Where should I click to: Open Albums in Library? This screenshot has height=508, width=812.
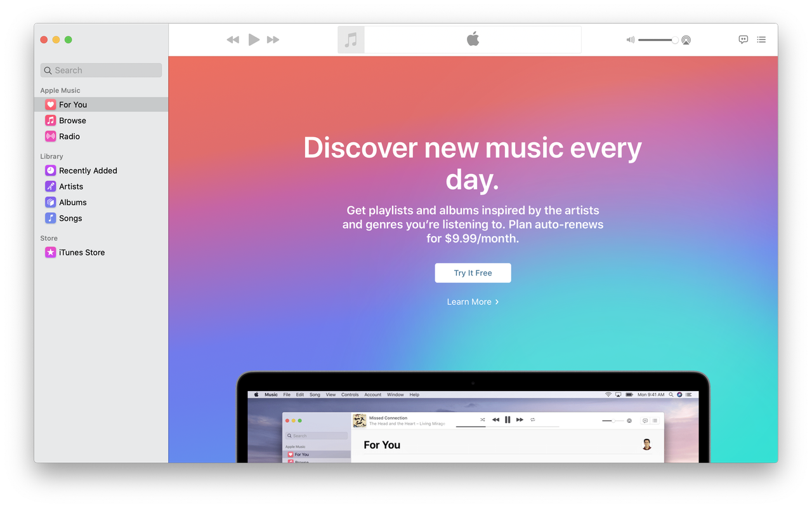(101, 203)
